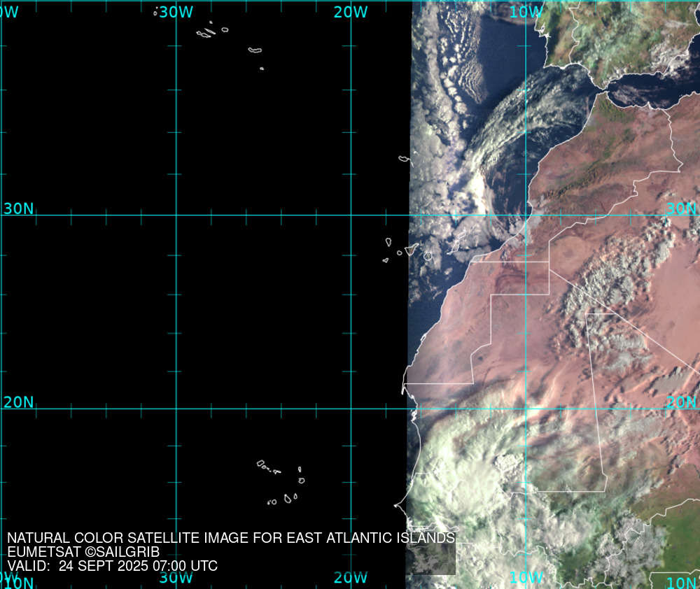The image size is (700, 589).
Task: Click the 30N and 30W grid line intersection
Action: pos(176,215)
